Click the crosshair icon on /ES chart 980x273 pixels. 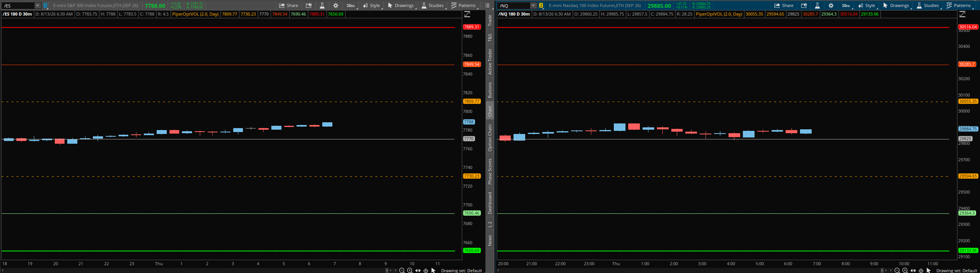426,270
